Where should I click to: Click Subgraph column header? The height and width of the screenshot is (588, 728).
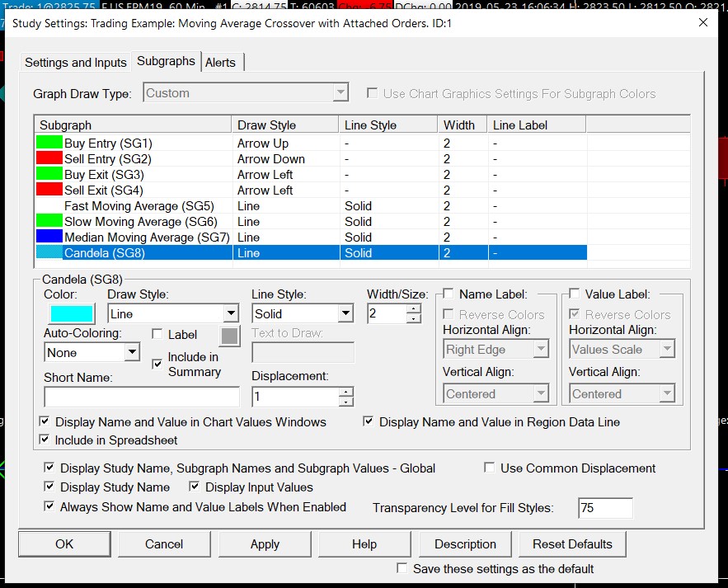coord(134,125)
